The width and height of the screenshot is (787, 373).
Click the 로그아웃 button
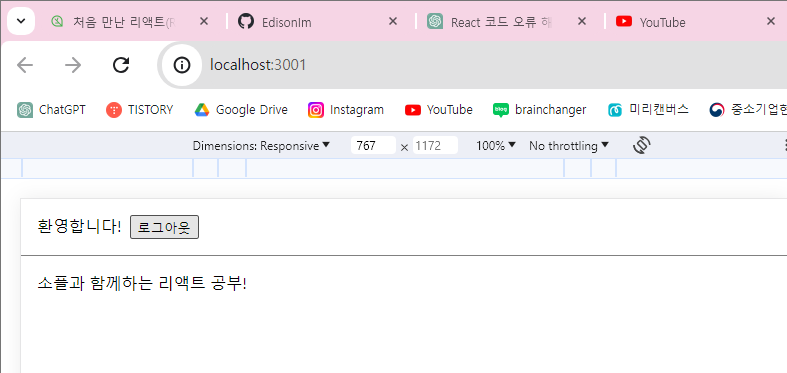coord(165,227)
